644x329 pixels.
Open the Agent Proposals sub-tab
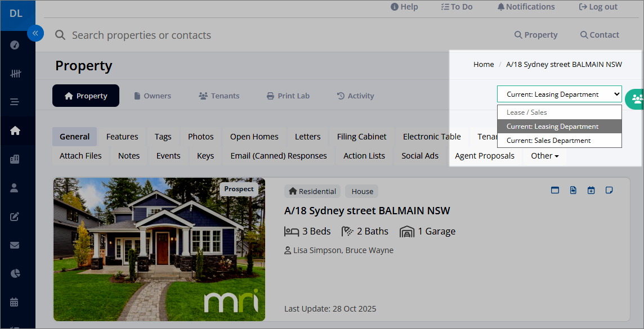click(485, 156)
